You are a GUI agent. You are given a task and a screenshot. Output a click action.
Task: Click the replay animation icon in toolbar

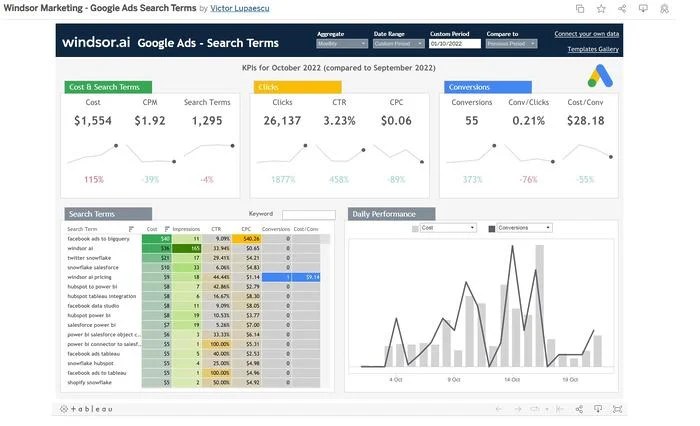535,409
